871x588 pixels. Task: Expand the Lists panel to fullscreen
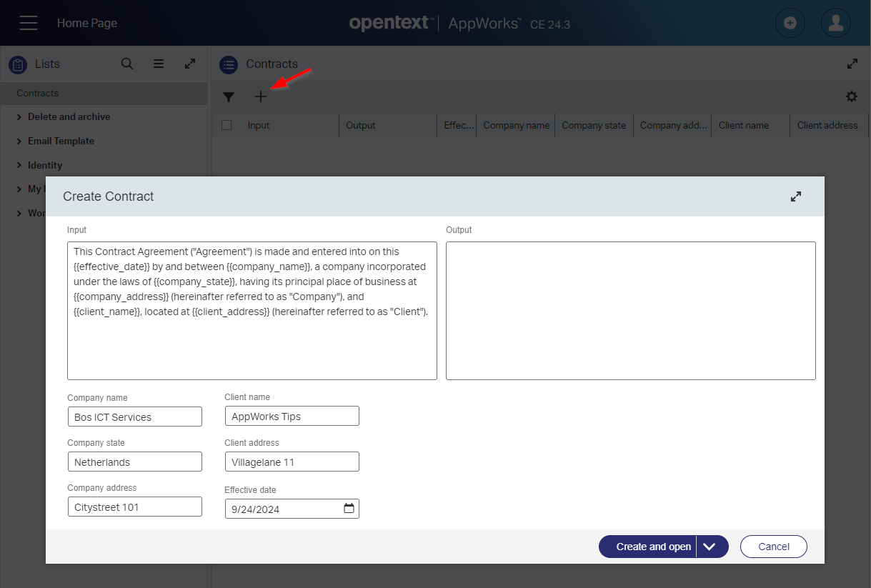pyautogui.click(x=189, y=64)
